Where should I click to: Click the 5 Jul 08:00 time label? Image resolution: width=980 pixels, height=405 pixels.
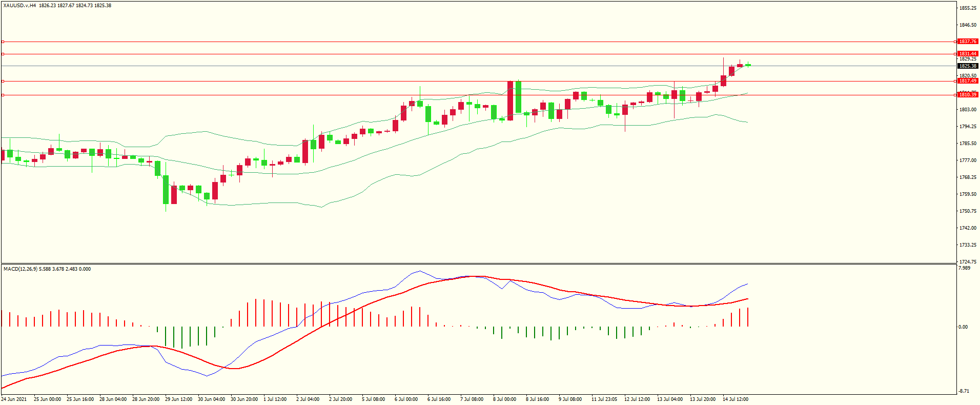click(373, 399)
